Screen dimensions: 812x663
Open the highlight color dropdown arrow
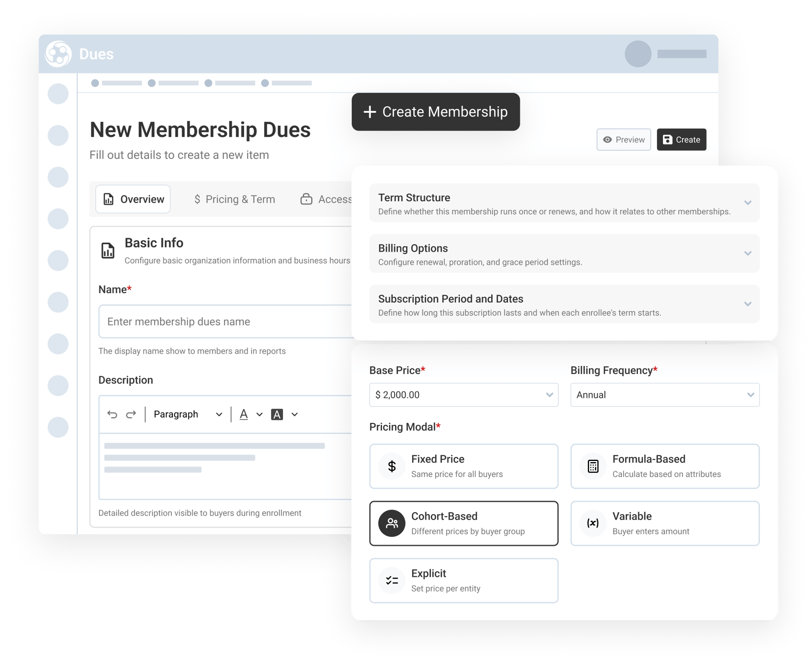(295, 415)
